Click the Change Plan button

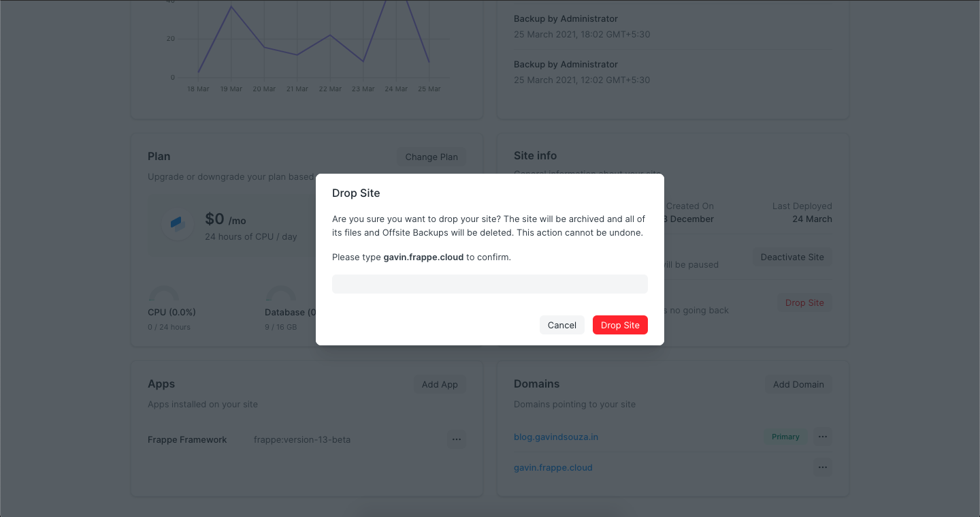431,157
